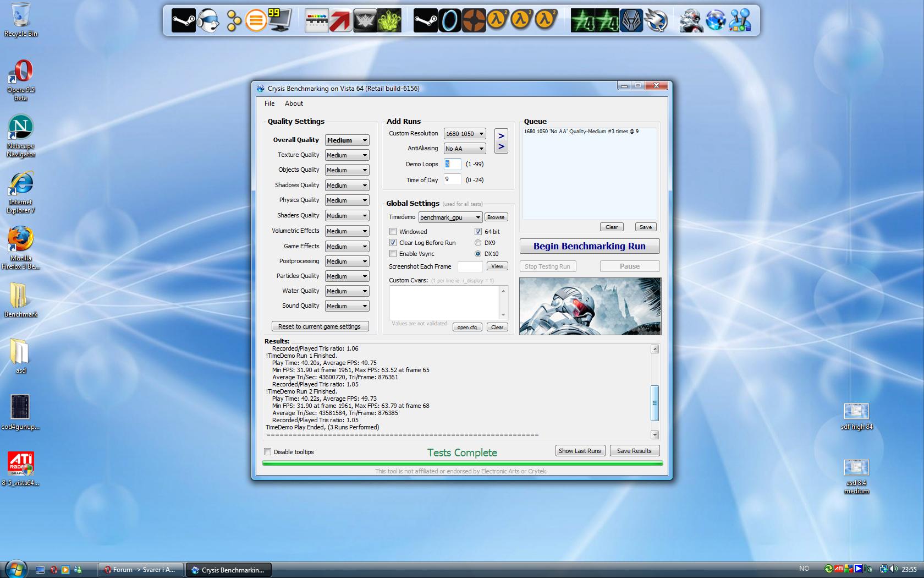Click Browse next to Timedemo

tap(496, 217)
